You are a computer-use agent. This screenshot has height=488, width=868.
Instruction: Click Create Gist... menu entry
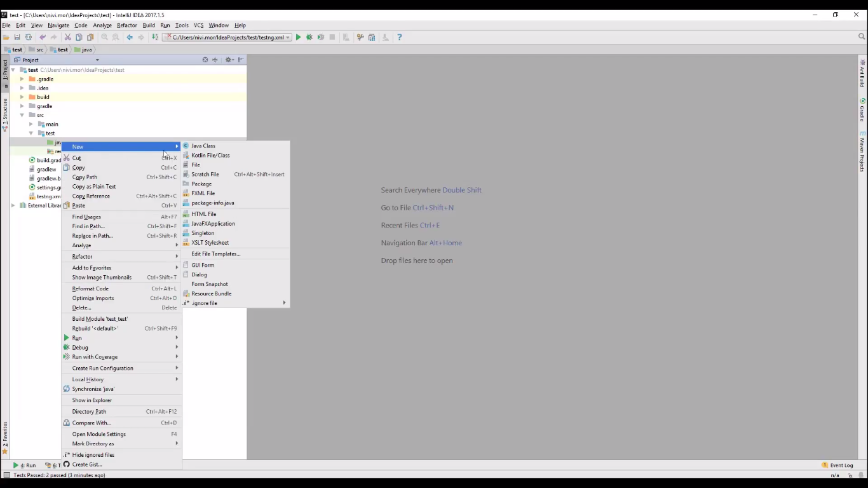(x=121, y=464)
